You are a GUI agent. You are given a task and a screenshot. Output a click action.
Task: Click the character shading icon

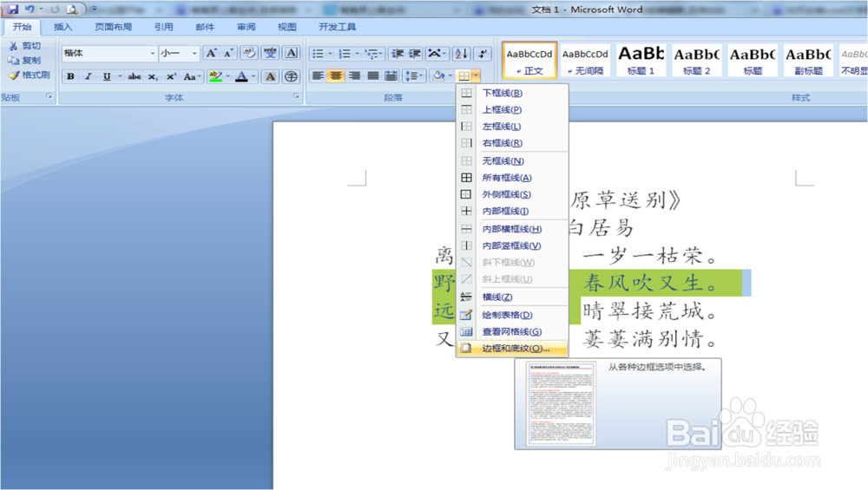click(270, 76)
